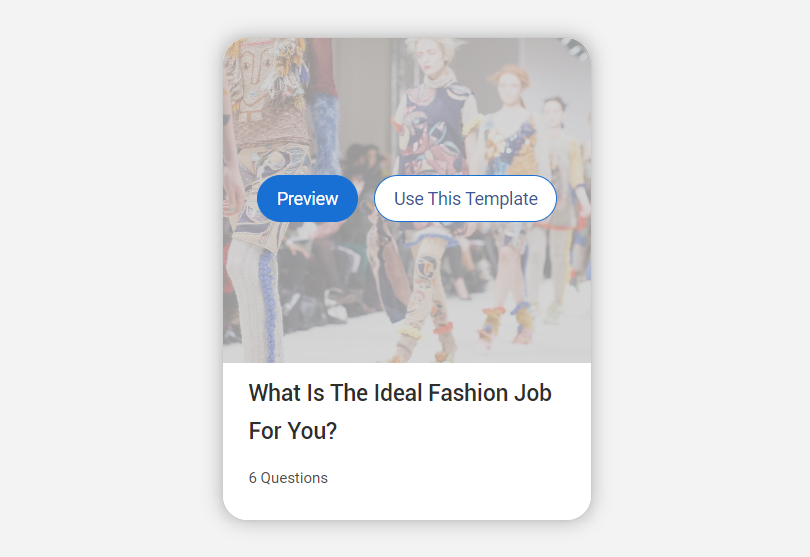Screen dimensions: 810x557
Task: Preview the fashion job quiz template
Action: pos(307,198)
